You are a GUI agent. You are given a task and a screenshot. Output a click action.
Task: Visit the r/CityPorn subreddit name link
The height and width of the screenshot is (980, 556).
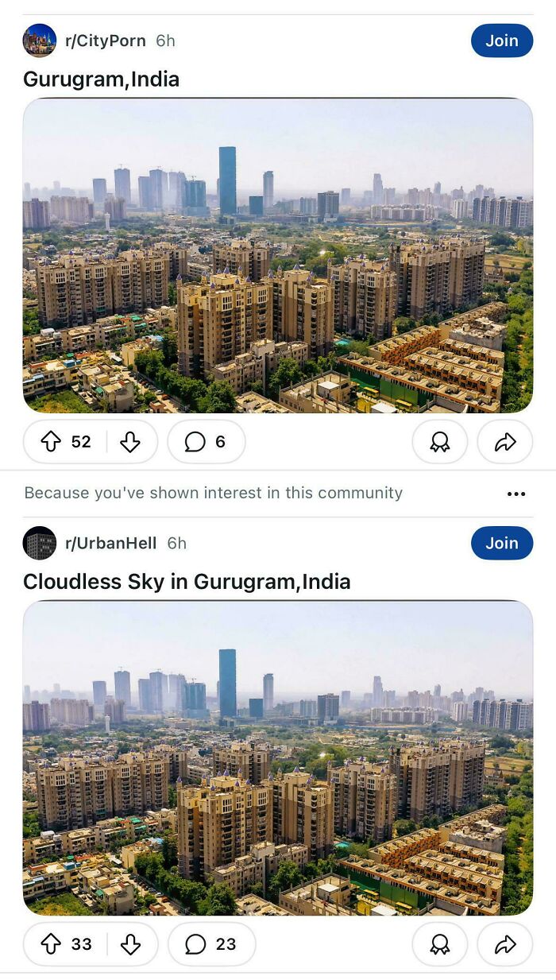tap(106, 41)
